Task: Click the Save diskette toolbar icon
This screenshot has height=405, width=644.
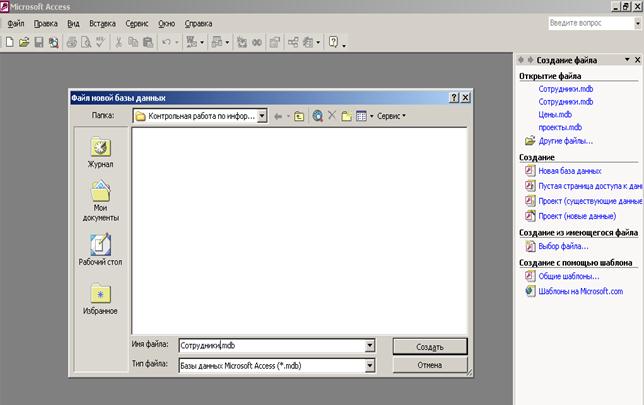Action: 39,42
